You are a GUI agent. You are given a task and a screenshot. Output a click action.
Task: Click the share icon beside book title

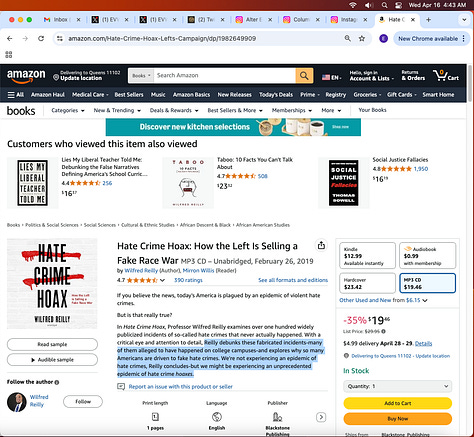click(321, 245)
